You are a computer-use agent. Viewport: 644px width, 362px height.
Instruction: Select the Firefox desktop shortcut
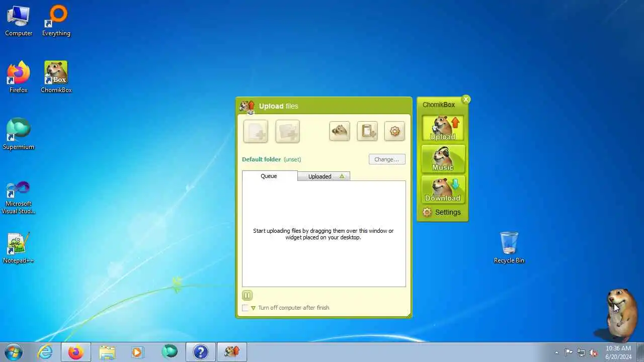19,77
